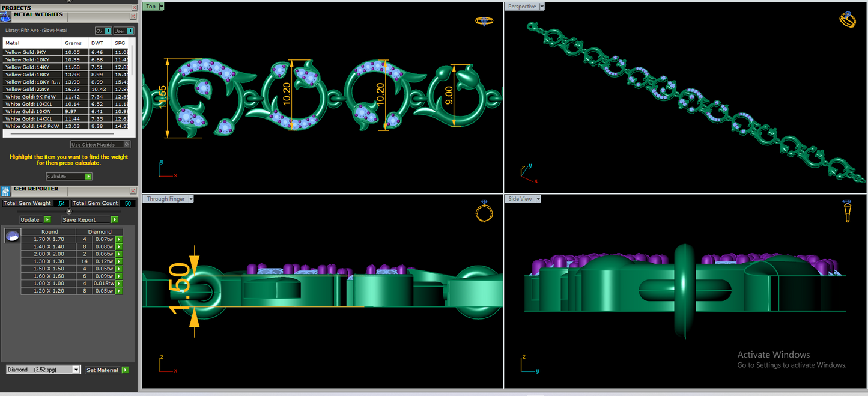This screenshot has width=868, height=396.
Task: Select the Yellow Gold:10KY row
Action: point(66,59)
